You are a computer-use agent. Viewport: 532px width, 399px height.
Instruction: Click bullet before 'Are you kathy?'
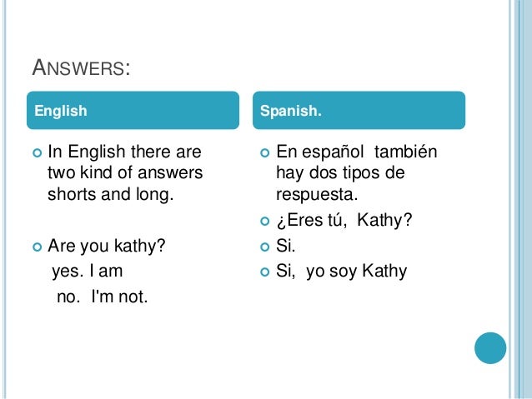click(37, 247)
